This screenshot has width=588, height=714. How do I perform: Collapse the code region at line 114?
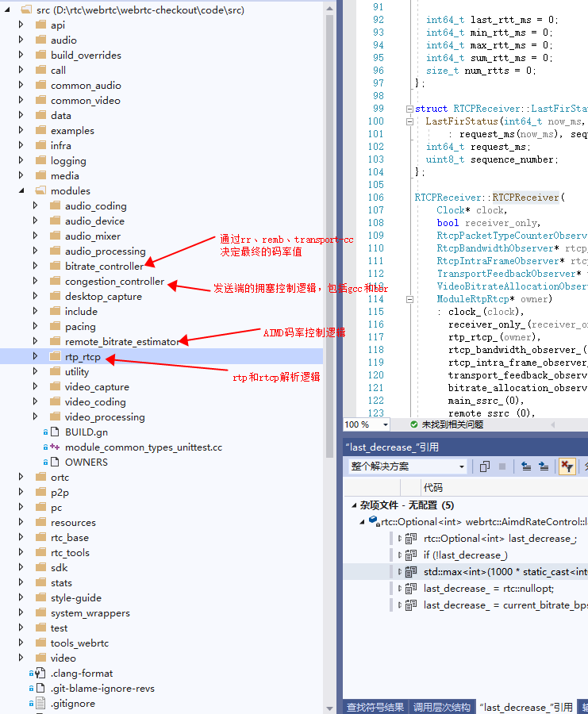coord(409,299)
